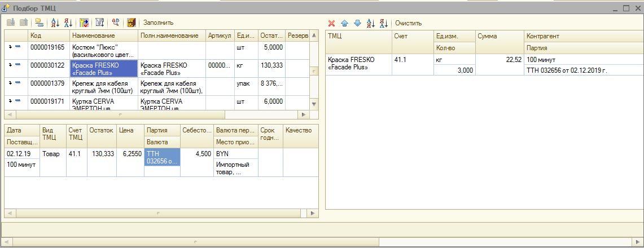Click the hierarchical view icon in left toolbar
The height and width of the screenshot is (248, 644).
point(39,23)
